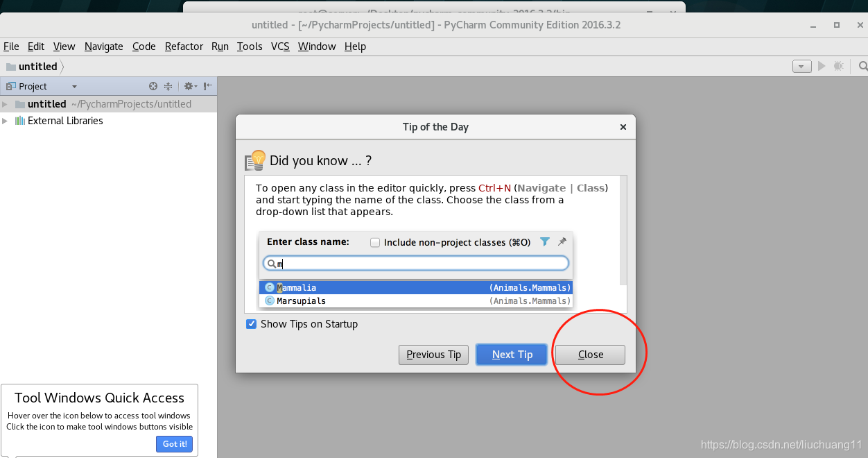The image size is (868, 458).
Task: Open Search Everywhere magnifier icon
Action: click(x=863, y=66)
